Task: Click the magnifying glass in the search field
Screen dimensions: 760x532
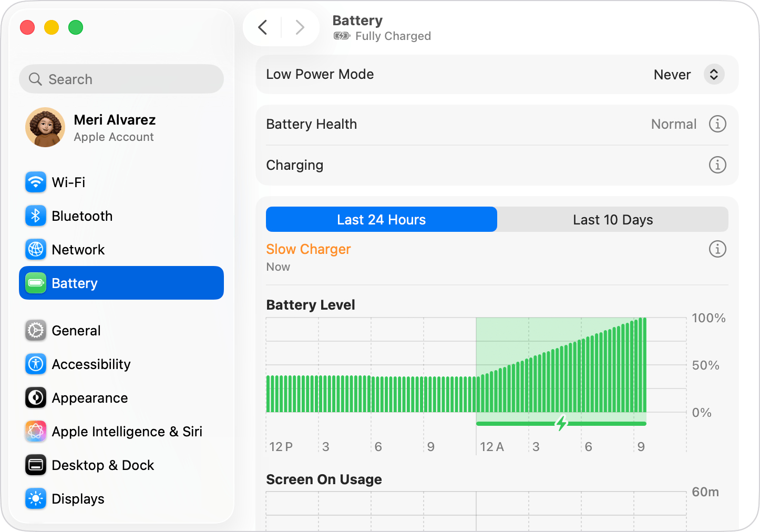Action: pos(35,79)
